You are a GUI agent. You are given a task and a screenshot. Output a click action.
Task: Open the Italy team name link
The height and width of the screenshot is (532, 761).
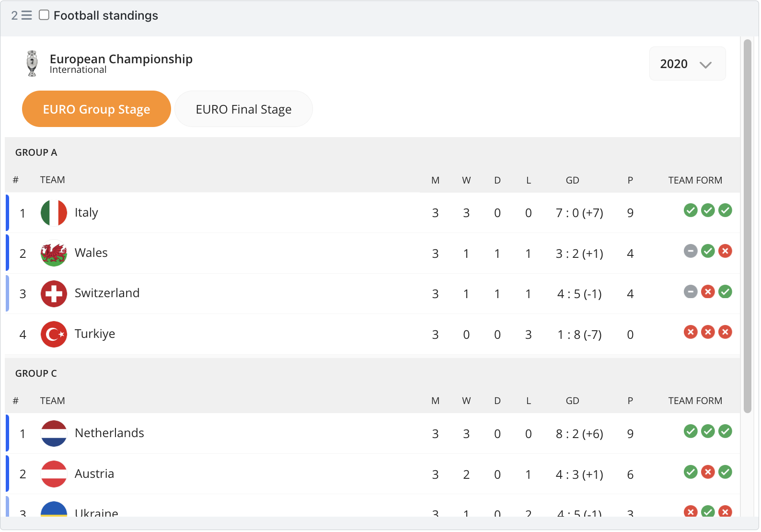tap(86, 213)
